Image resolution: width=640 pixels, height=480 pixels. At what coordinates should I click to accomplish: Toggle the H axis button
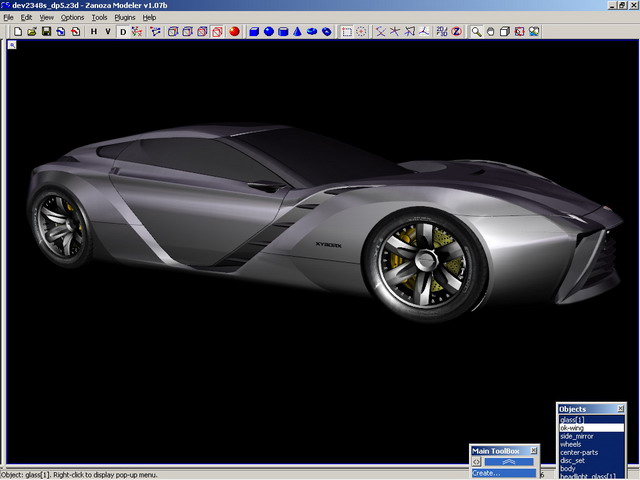click(93, 31)
